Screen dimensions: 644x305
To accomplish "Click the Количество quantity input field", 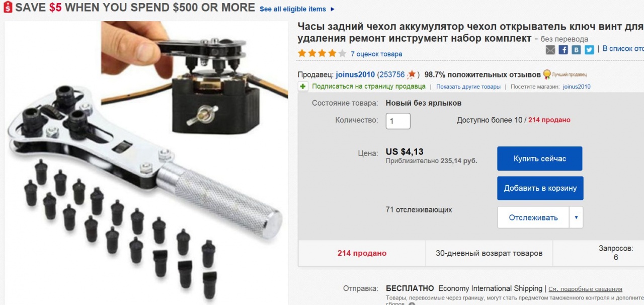I will pyautogui.click(x=398, y=121).
